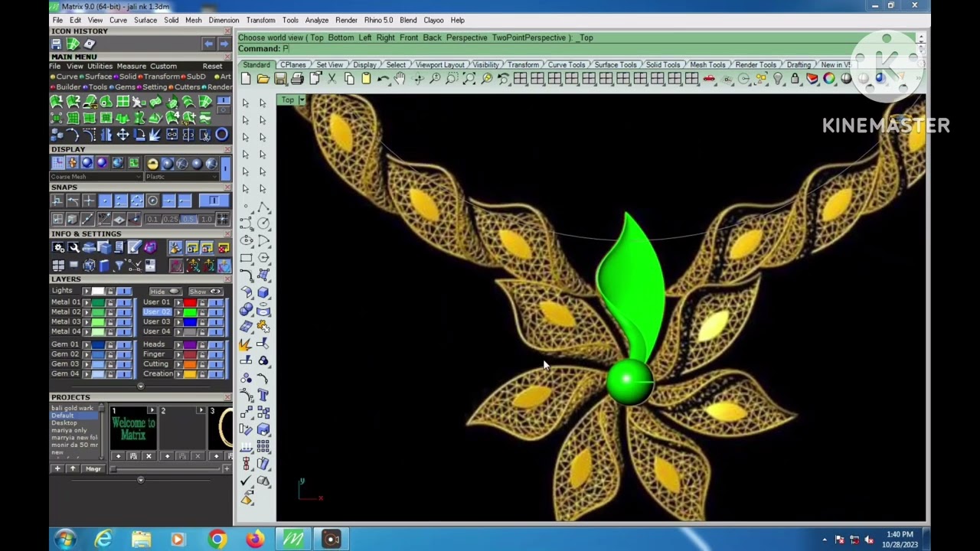Click the light bulb icon in toolbar
Viewport: 980px width, 551px height.
pyautogui.click(x=778, y=79)
